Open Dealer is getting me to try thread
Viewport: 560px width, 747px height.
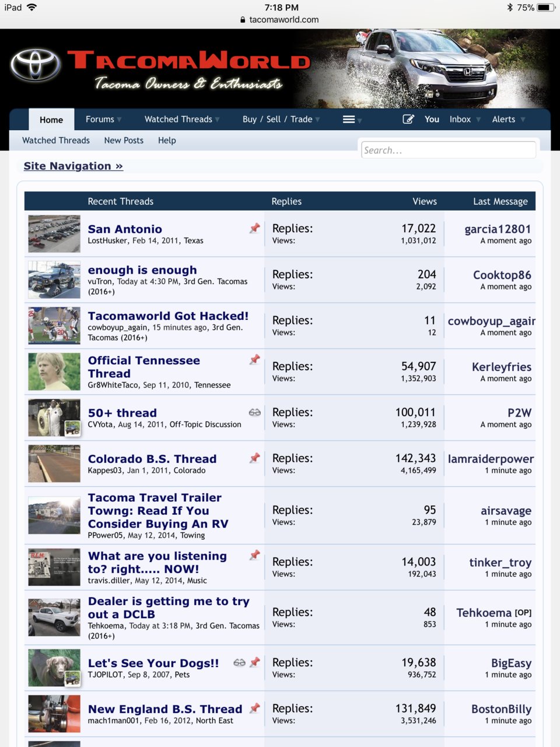coord(169,608)
